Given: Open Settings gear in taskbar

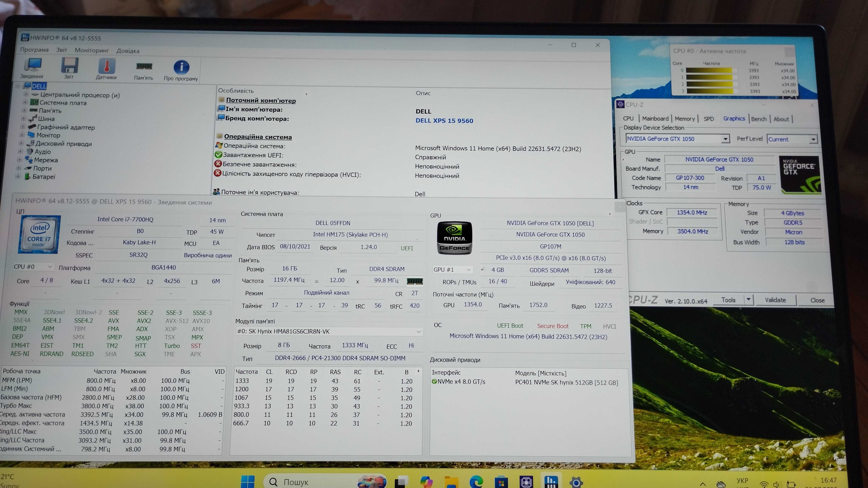Looking at the screenshot, I should pyautogui.click(x=576, y=482).
